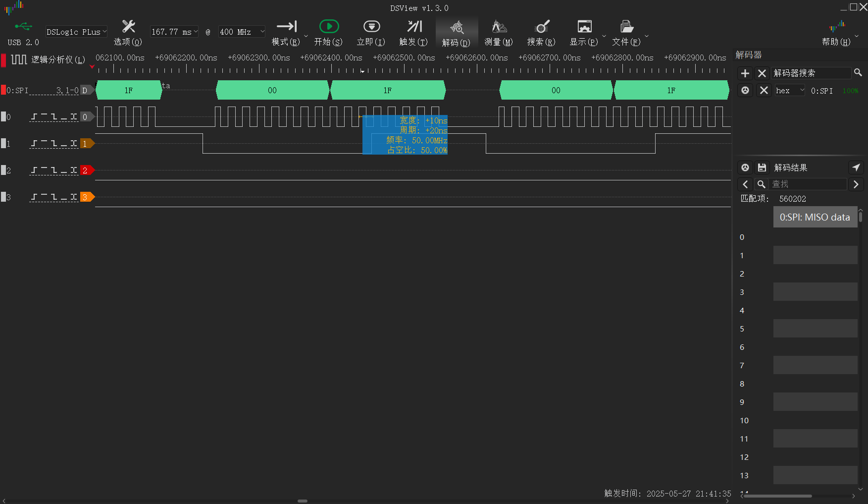Select the leftmost 1F decoded block
The height and width of the screenshot is (504, 868).
[x=129, y=90]
